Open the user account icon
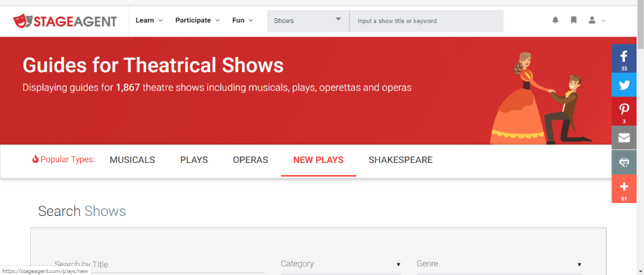 [x=592, y=20]
